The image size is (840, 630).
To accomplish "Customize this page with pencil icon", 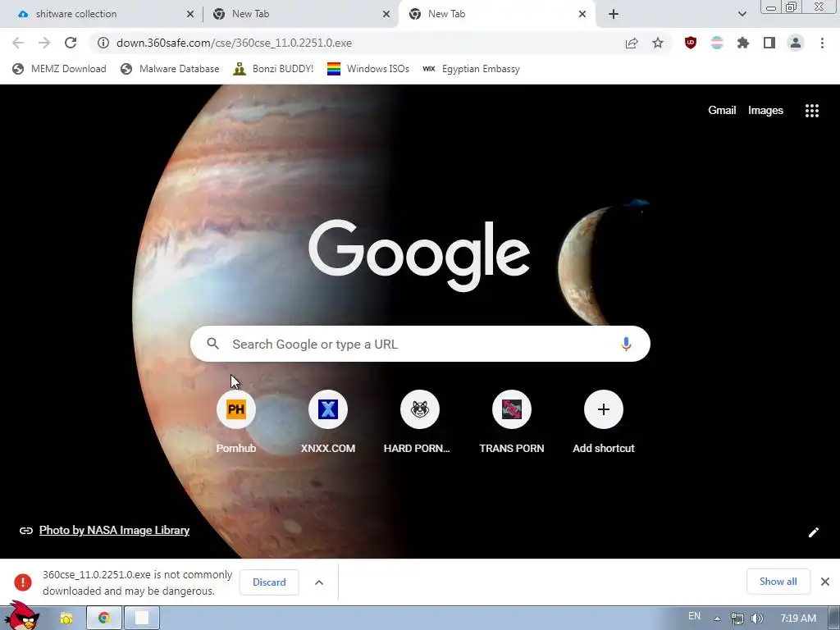I will tap(813, 532).
